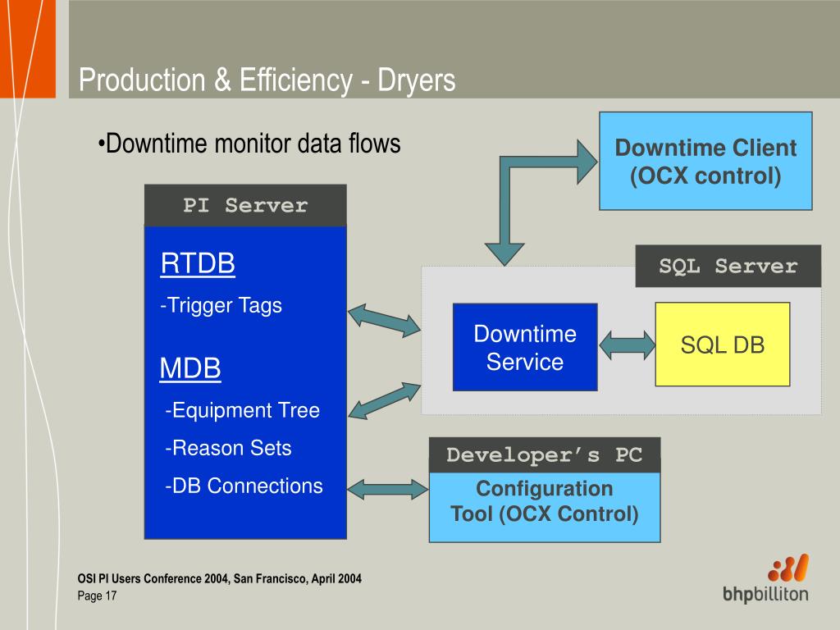The image size is (840, 630).
Task: Click the underlined 'MDB' heading
Action: coord(190,368)
